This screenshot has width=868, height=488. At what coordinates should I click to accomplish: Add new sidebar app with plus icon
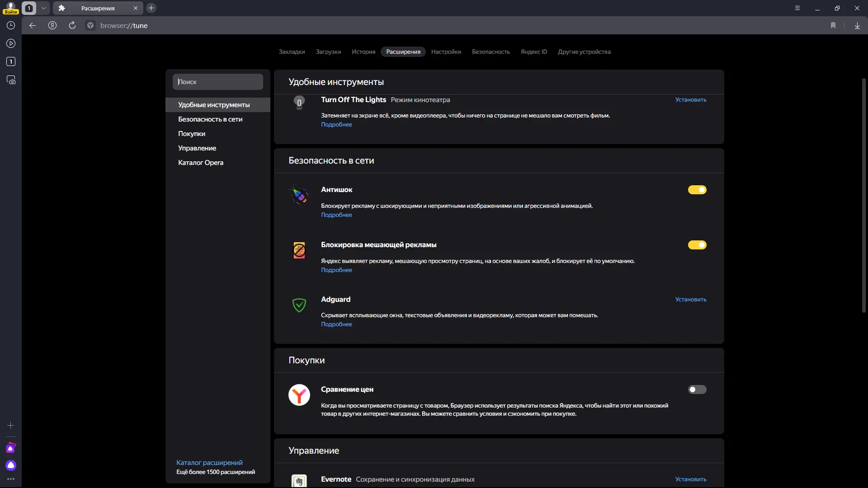tap(11, 426)
